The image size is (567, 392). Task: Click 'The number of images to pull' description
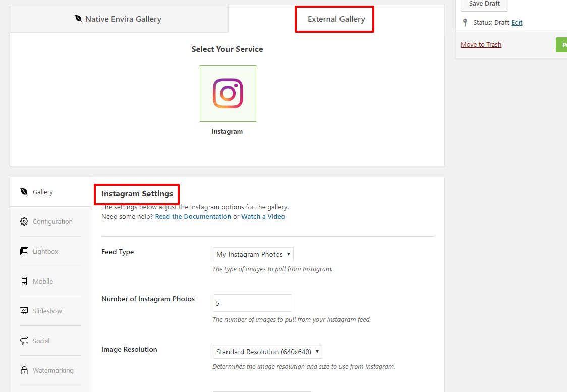(292, 320)
